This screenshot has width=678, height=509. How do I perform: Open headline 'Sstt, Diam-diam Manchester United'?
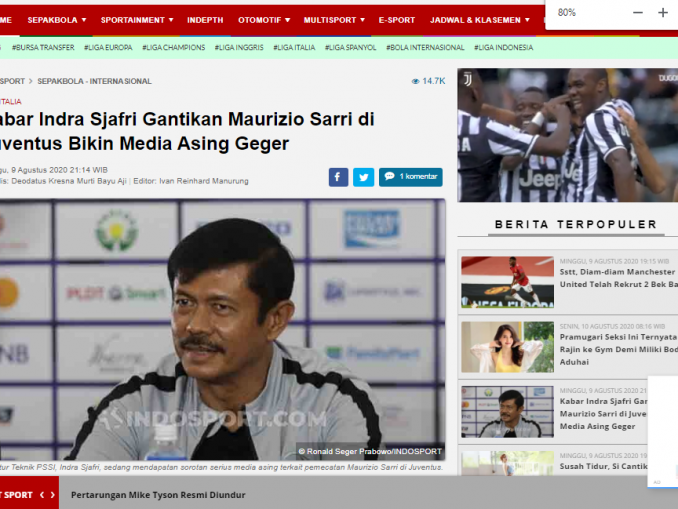point(619,278)
